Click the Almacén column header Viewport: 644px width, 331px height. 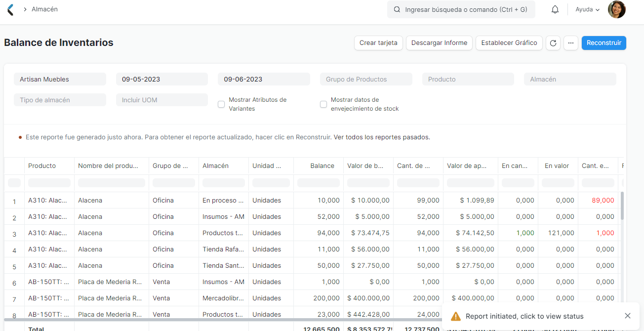click(x=224, y=166)
